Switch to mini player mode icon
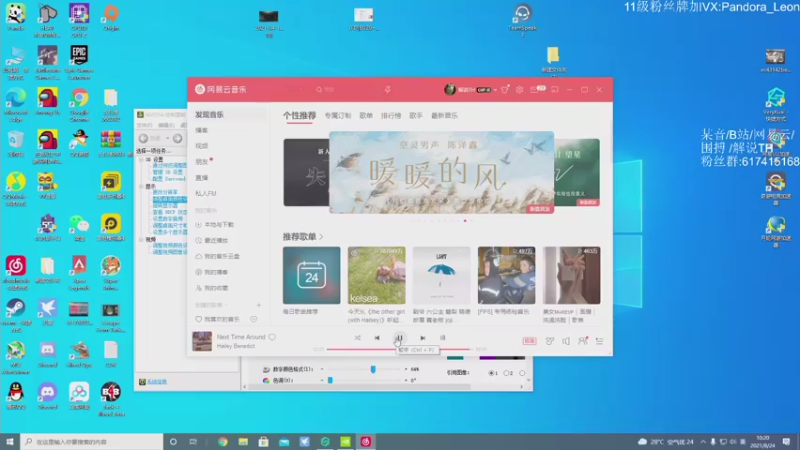 [555, 89]
